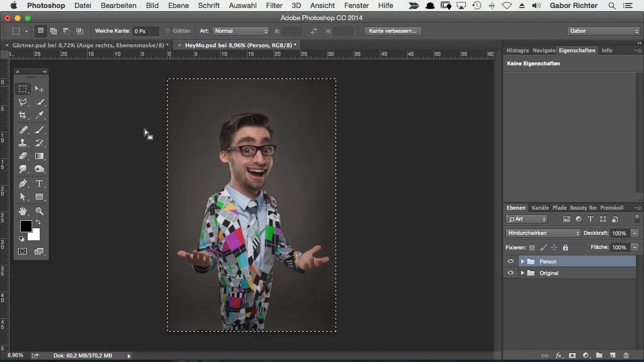644x362 pixels.
Task: Open the Fläche fill slider arrow
Action: pos(635,247)
